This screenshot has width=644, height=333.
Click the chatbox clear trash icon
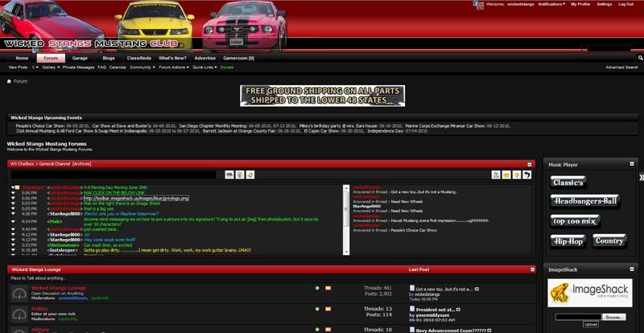[240, 175]
